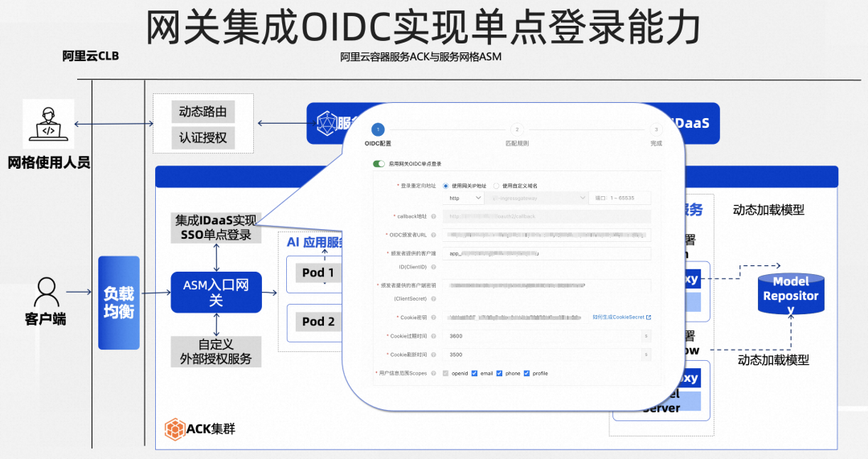Click the 客户端 label text

tap(45, 319)
